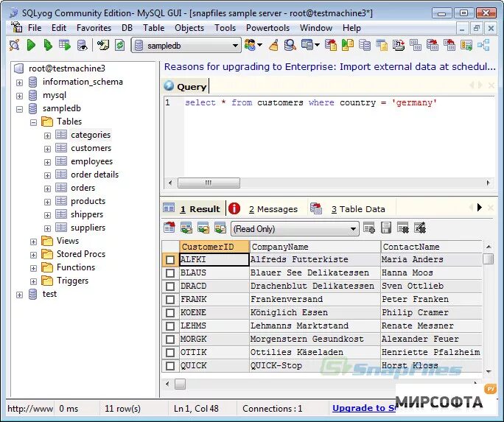Expand the customers table node
The width and height of the screenshot is (504, 422).
tap(47, 149)
